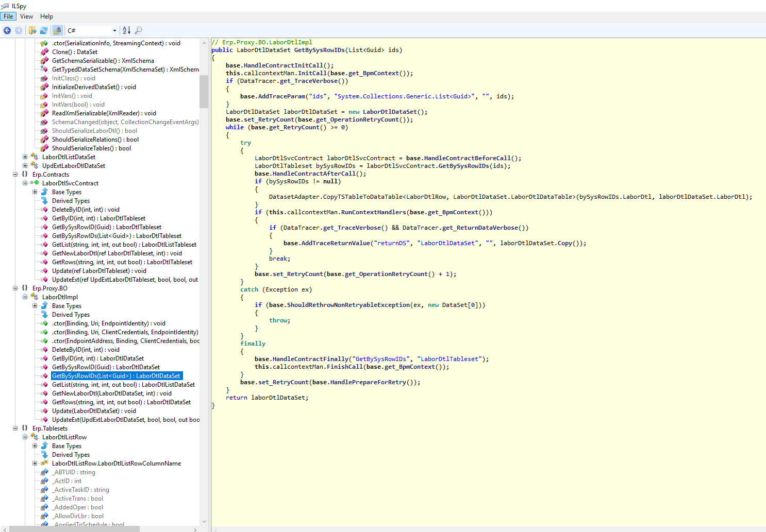The image size is (766, 532).
Task: Open the C# language dropdown
Action: click(114, 31)
